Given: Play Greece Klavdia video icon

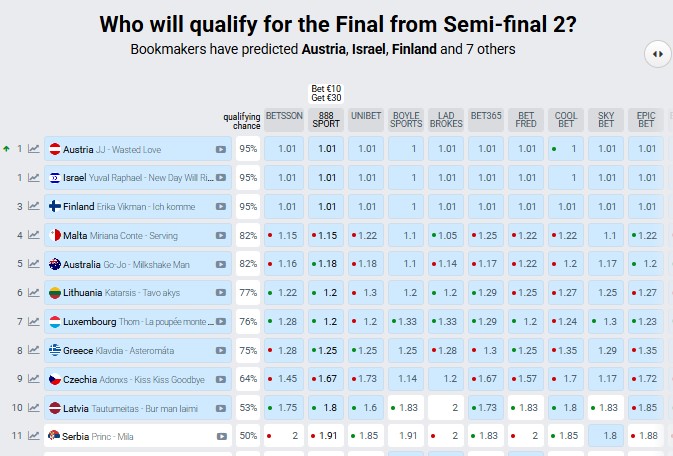Looking at the screenshot, I should pyautogui.click(x=221, y=350).
